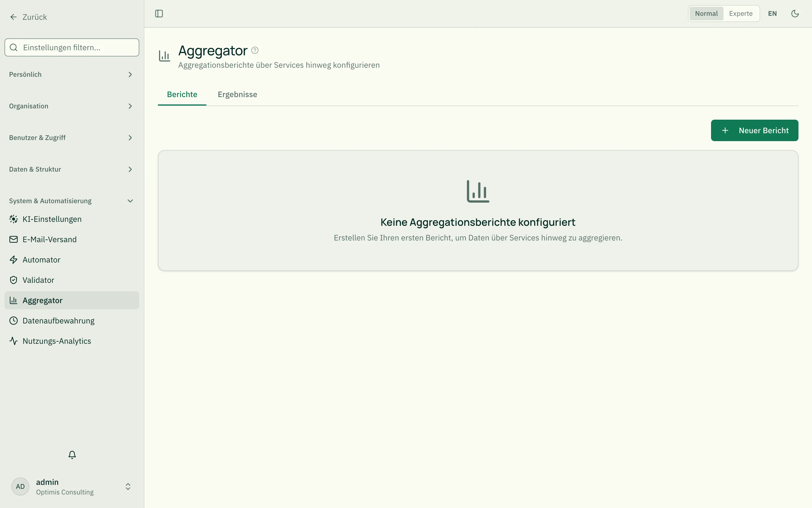
Task: Select Normal mode
Action: click(x=706, y=14)
